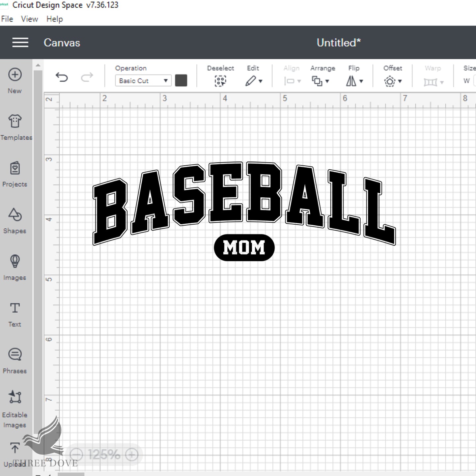Click the scroll up arrow on sidebar
Viewport: 476px width, 476px height.
pos(38,65)
